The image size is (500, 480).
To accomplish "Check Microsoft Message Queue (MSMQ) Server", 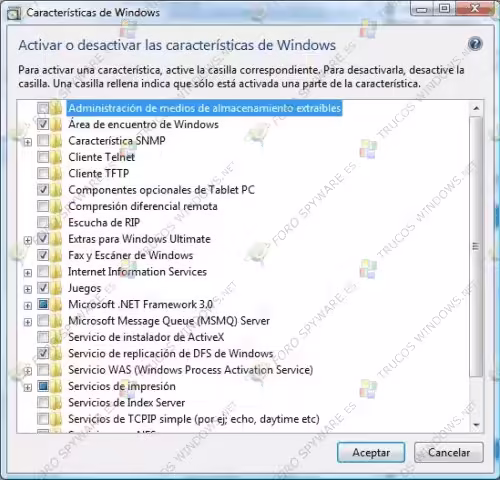I will 43,320.
